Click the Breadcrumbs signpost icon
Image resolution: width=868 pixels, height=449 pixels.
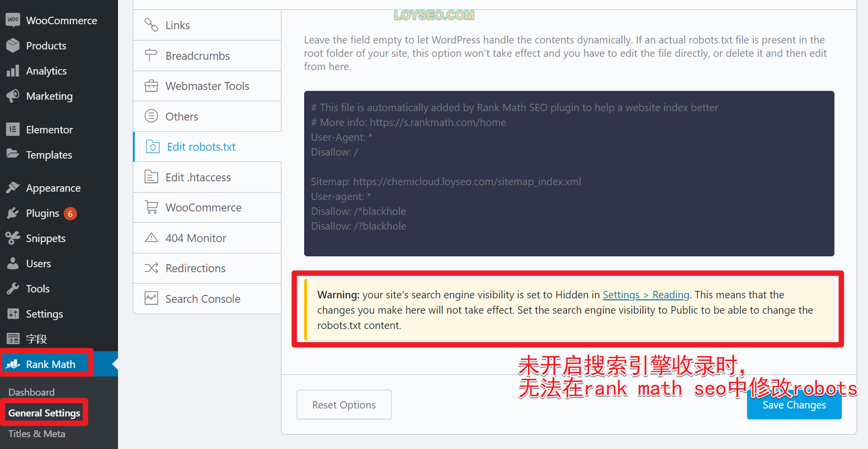coord(151,55)
